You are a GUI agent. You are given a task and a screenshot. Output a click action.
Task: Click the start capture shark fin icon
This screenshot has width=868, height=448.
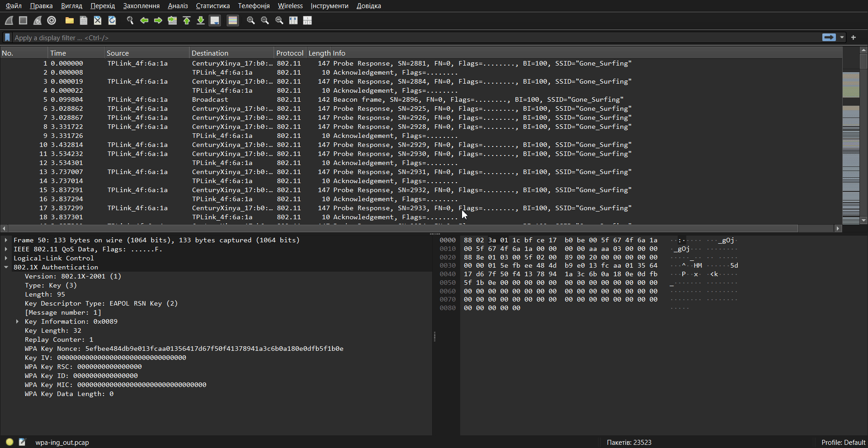(x=9, y=20)
